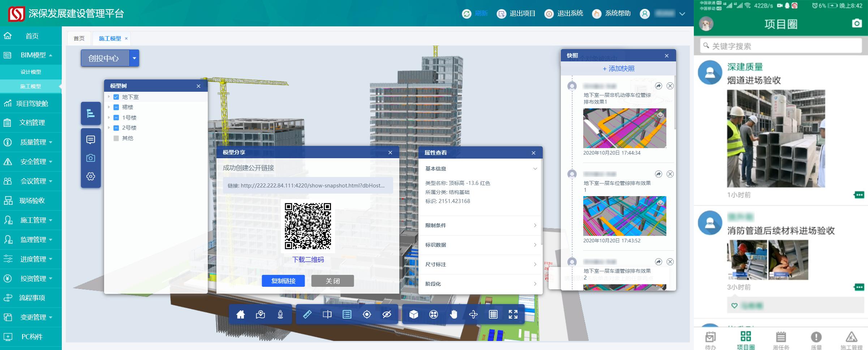Open 文档管理 sidebar menu

(31, 123)
